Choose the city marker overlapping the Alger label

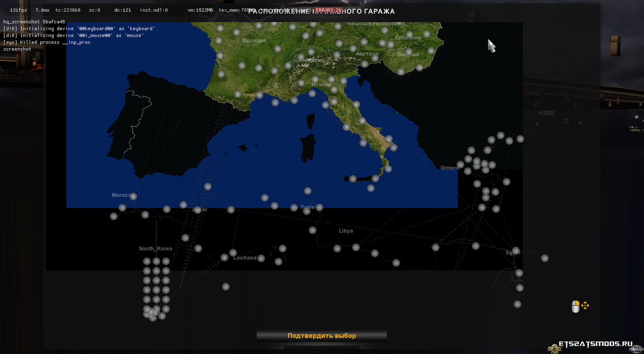[197, 210]
